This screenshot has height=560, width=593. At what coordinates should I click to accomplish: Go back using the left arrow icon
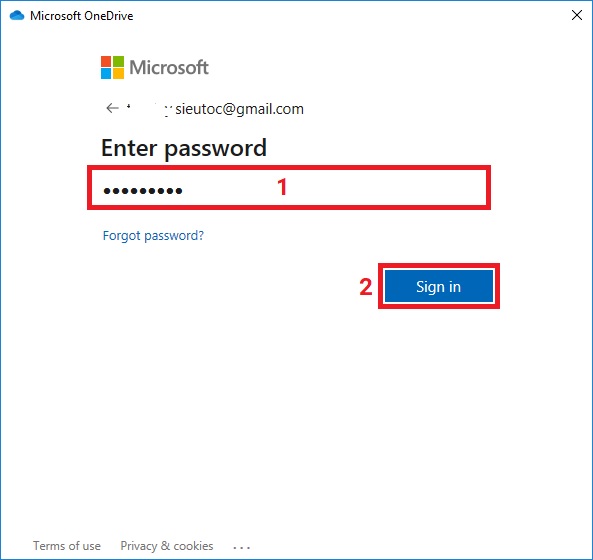[112, 108]
